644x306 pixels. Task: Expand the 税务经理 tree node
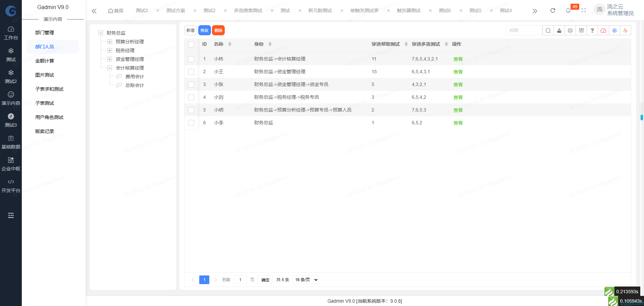(x=110, y=50)
